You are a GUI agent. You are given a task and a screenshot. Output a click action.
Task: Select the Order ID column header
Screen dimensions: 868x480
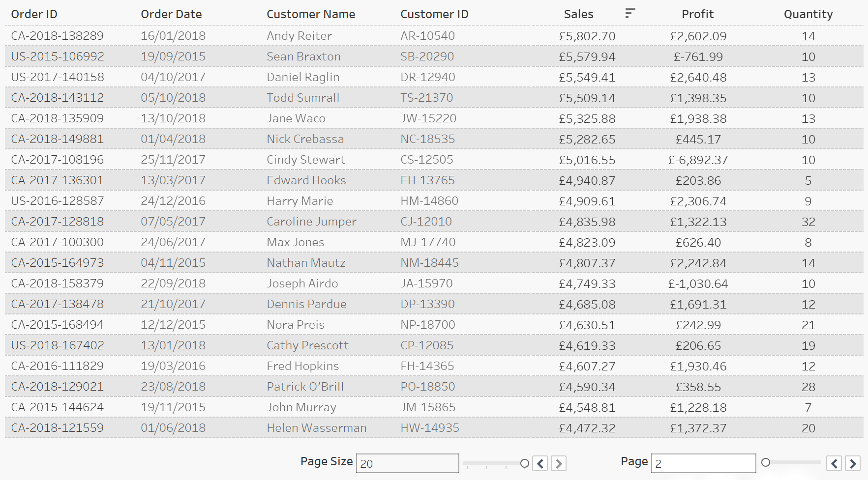pyautogui.click(x=34, y=14)
